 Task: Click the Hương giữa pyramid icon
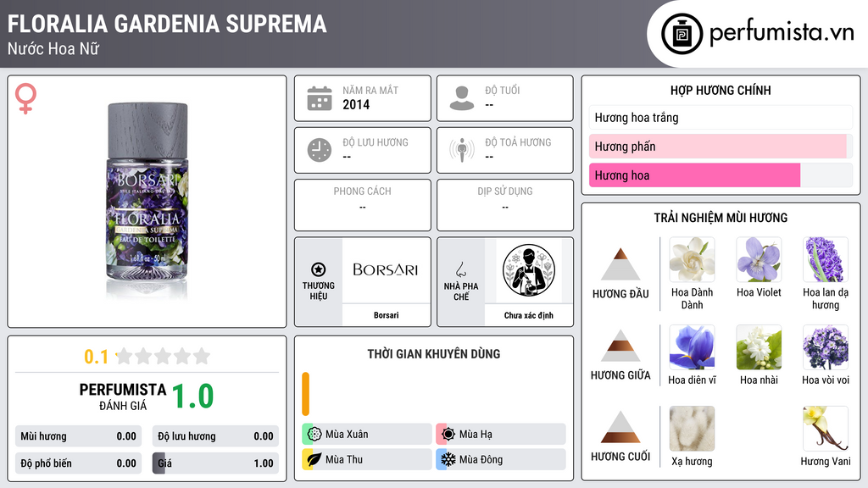[620, 346]
